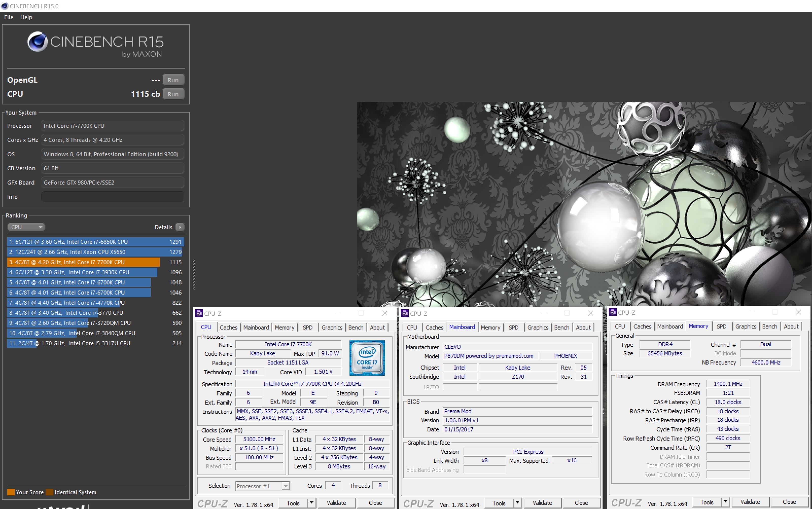
Task: Click the Mainboard CPU-Z window's title icon
Action: (x=404, y=313)
